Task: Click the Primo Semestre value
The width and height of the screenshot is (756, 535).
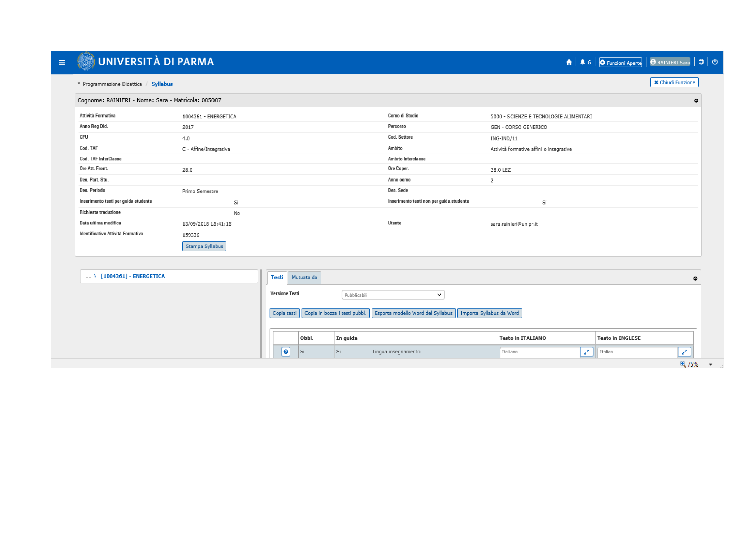Action: (200, 191)
